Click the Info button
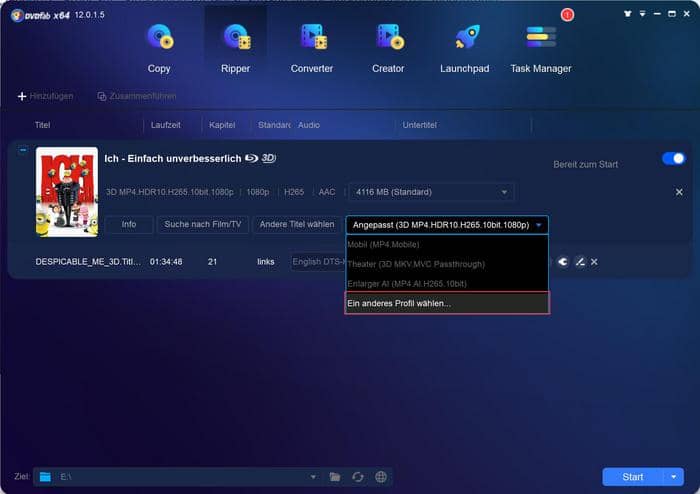The height and width of the screenshot is (494, 700). point(129,224)
